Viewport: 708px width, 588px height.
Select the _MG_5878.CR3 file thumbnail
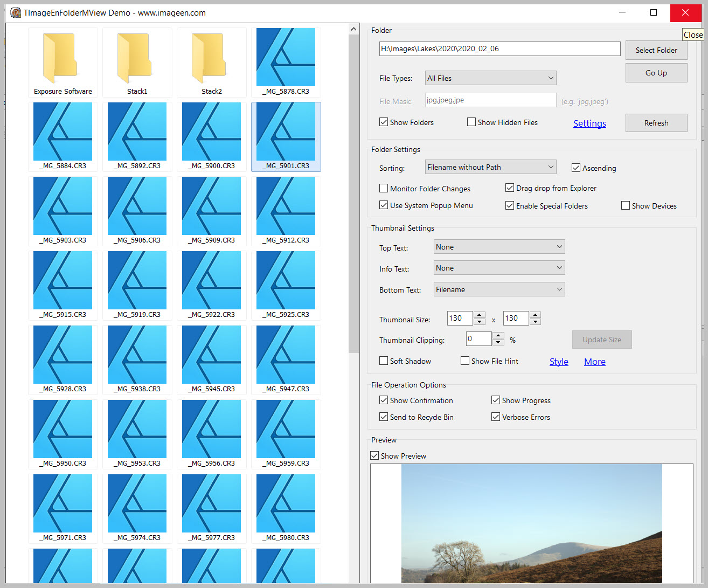[x=286, y=63]
